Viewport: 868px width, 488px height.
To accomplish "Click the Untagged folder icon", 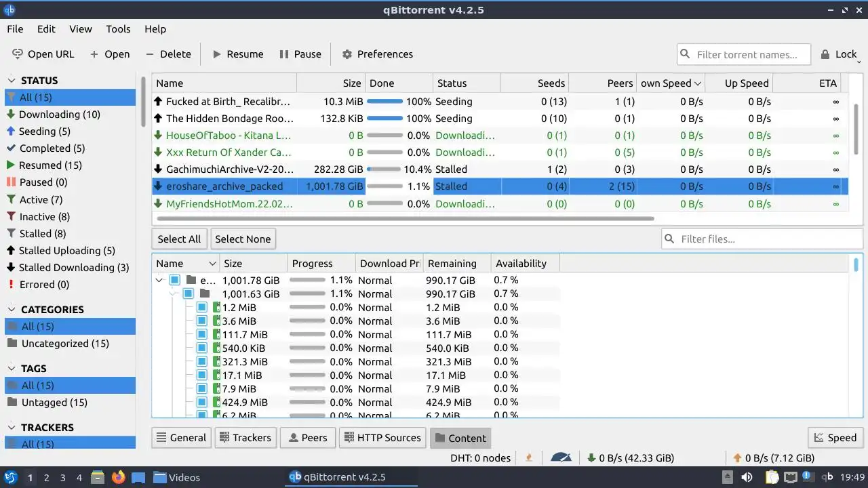I will (12, 403).
